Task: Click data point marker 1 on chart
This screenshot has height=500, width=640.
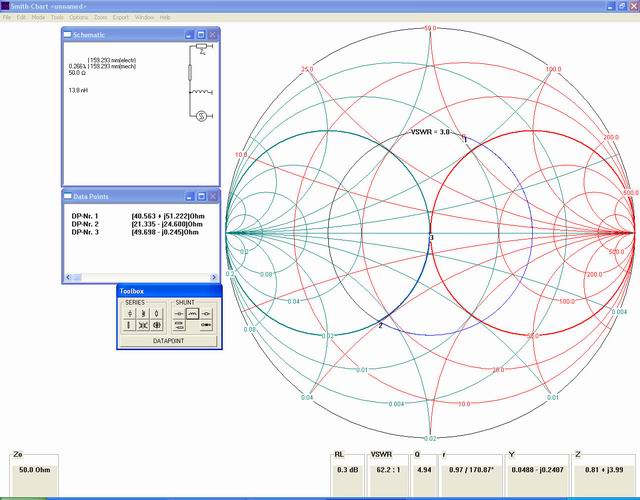Action: point(465,139)
